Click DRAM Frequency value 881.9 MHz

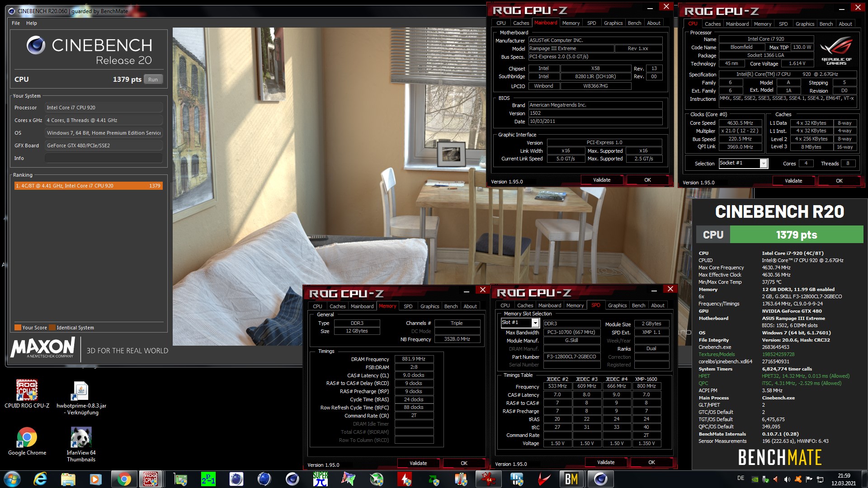(x=414, y=359)
